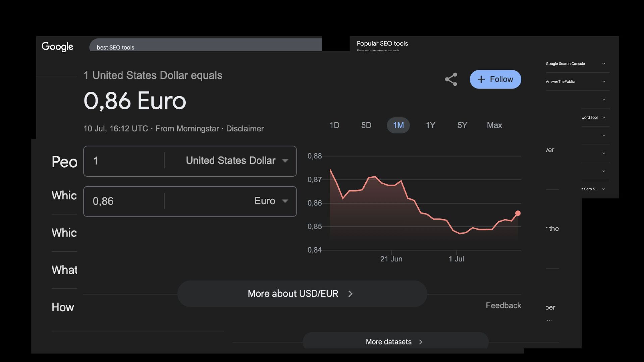Open More datasets button
Image resolution: width=644 pixels, height=362 pixels.
(395, 342)
